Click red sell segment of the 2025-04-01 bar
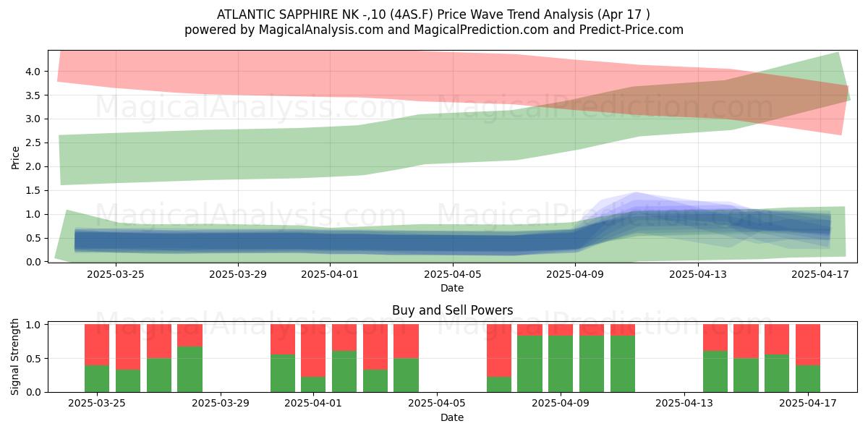Screen dimensions: 868x434 (x=313, y=351)
